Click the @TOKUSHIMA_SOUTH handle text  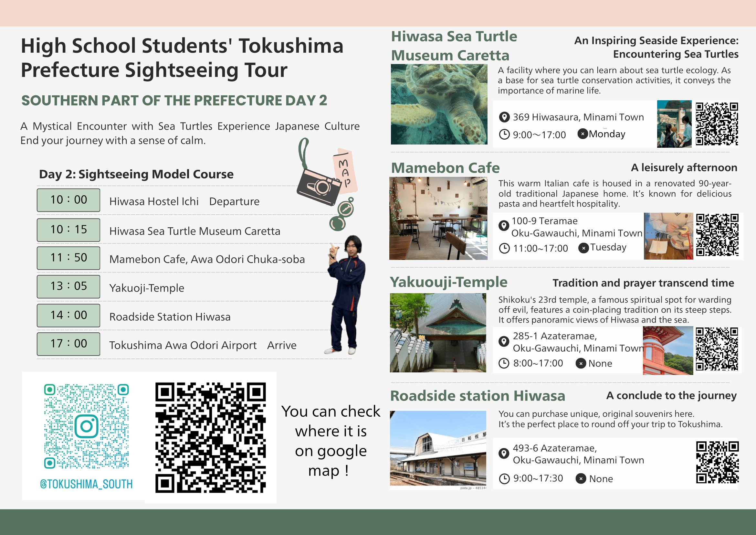point(86,484)
